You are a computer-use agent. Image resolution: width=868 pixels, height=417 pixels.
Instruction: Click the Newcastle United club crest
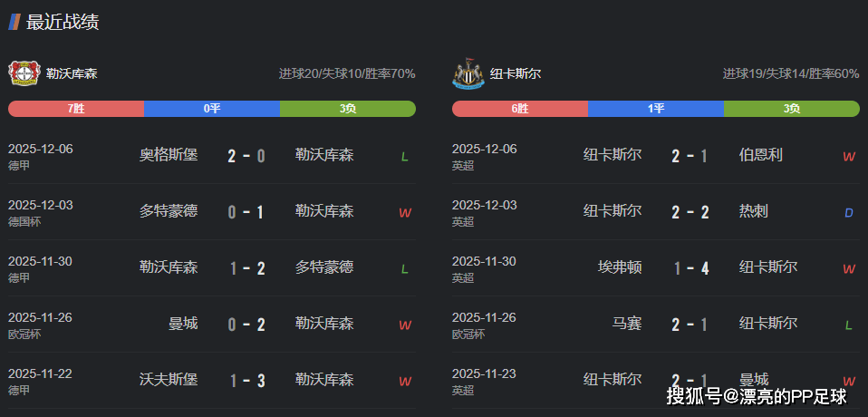(x=468, y=73)
